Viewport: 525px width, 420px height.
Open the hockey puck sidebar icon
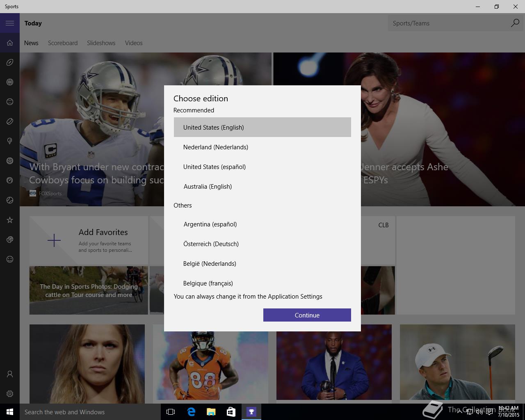point(10,121)
